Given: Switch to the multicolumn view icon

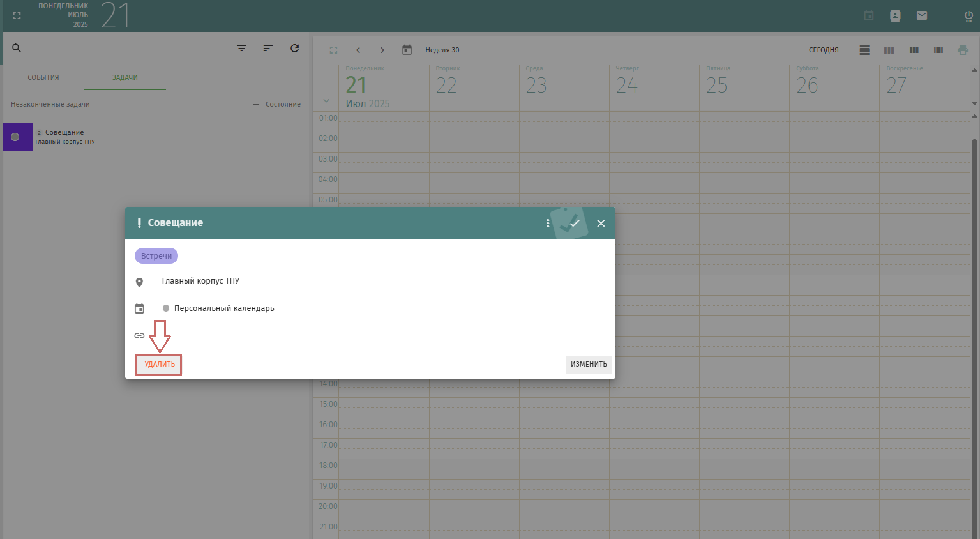Looking at the screenshot, I should pyautogui.click(x=914, y=50).
